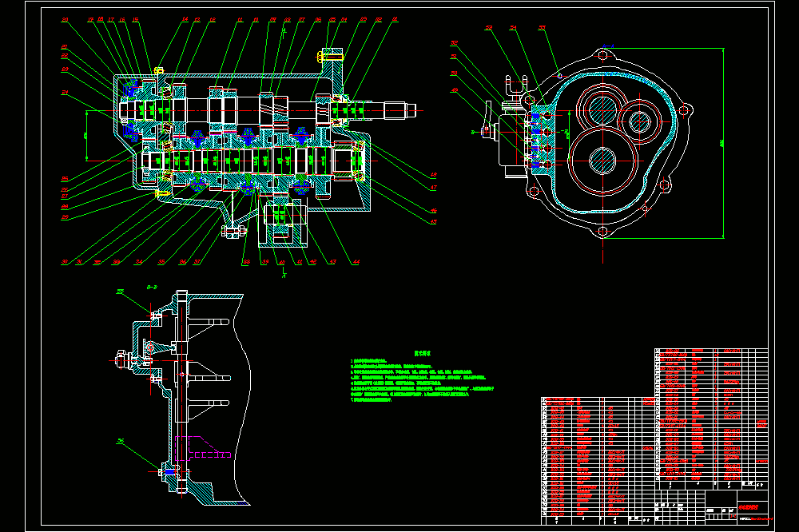Click callout label 44 below main section
This screenshot has width=799, height=532.
click(356, 262)
